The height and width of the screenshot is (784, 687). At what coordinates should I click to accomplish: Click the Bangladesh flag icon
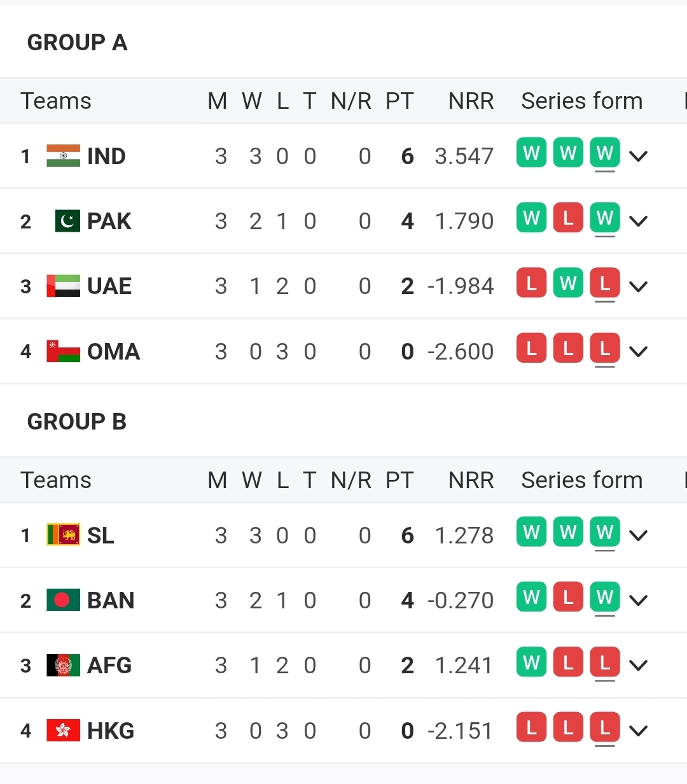63,600
